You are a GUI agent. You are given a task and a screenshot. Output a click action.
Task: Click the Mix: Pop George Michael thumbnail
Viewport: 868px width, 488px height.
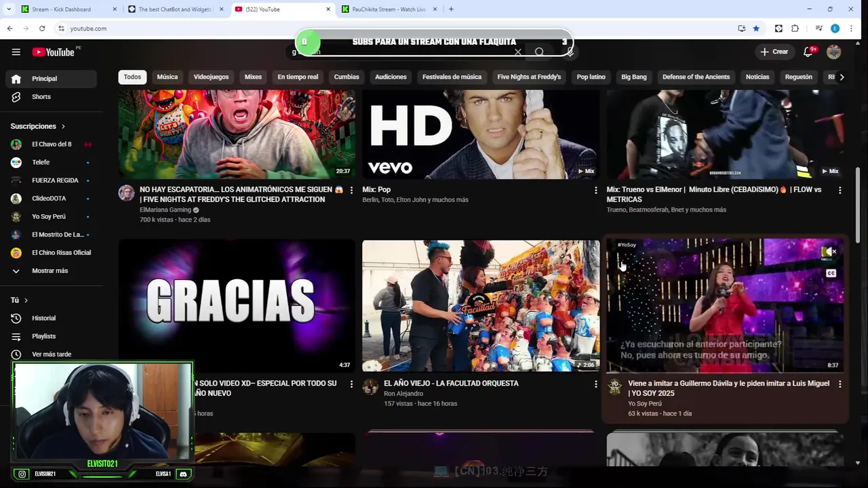tap(481, 134)
